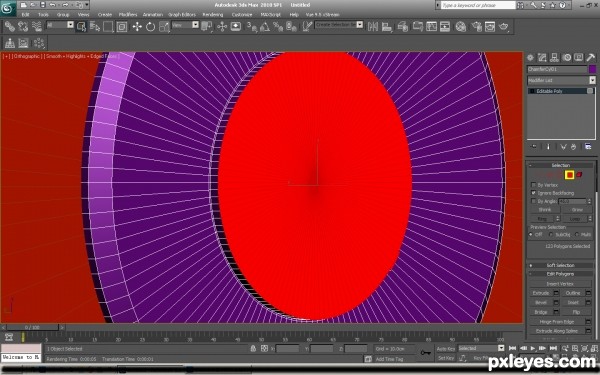Toggle the Auto Key mode button

point(446,349)
